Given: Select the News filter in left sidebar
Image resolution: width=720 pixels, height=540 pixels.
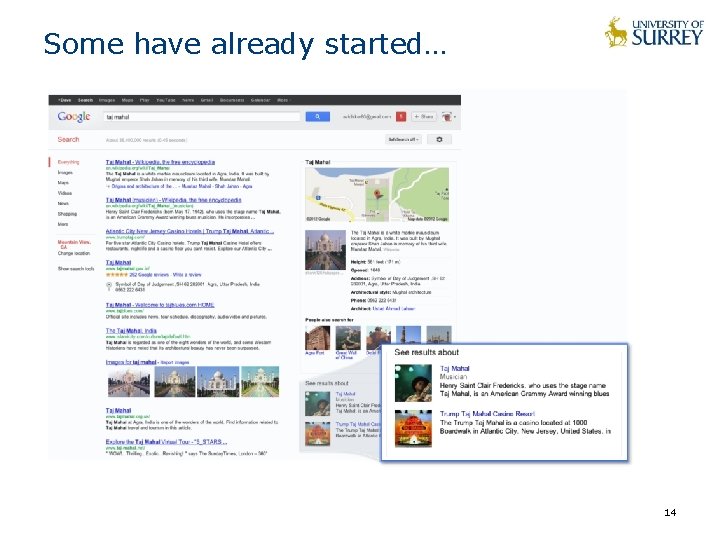Looking at the screenshot, I should pyautogui.click(x=63, y=203).
